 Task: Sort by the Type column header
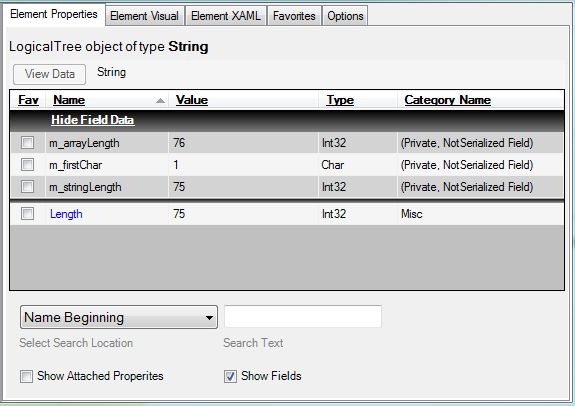click(340, 100)
